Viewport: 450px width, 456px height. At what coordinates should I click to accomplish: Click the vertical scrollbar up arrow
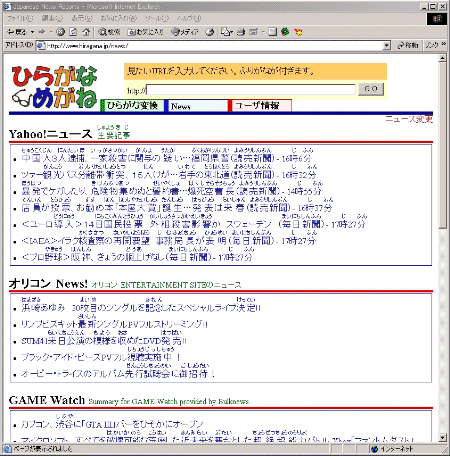[x=442, y=58]
